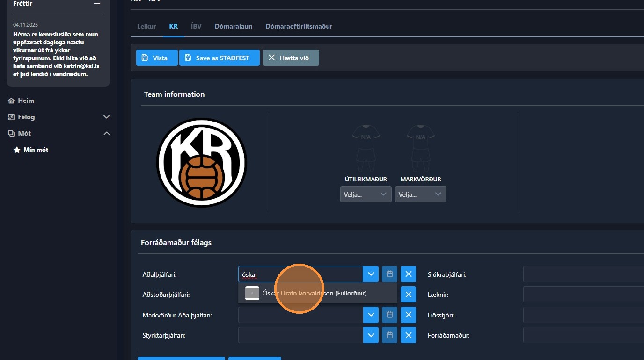644x360 pixels.
Task: Click the Sjúkraþjálfari input field
Action: coord(584,274)
